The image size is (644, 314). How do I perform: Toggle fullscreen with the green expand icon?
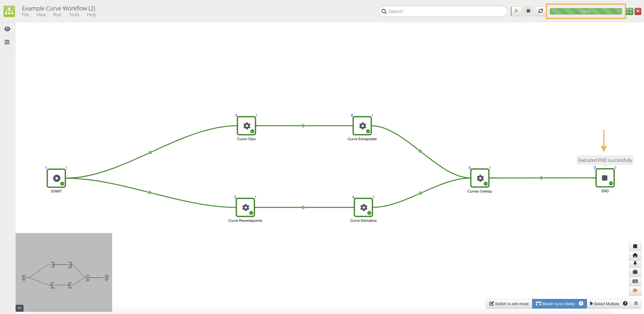click(629, 11)
